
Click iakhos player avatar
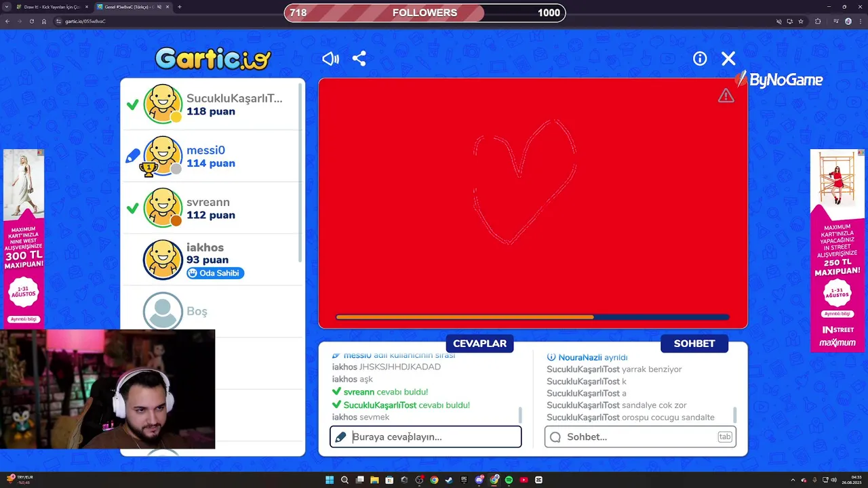click(x=163, y=260)
